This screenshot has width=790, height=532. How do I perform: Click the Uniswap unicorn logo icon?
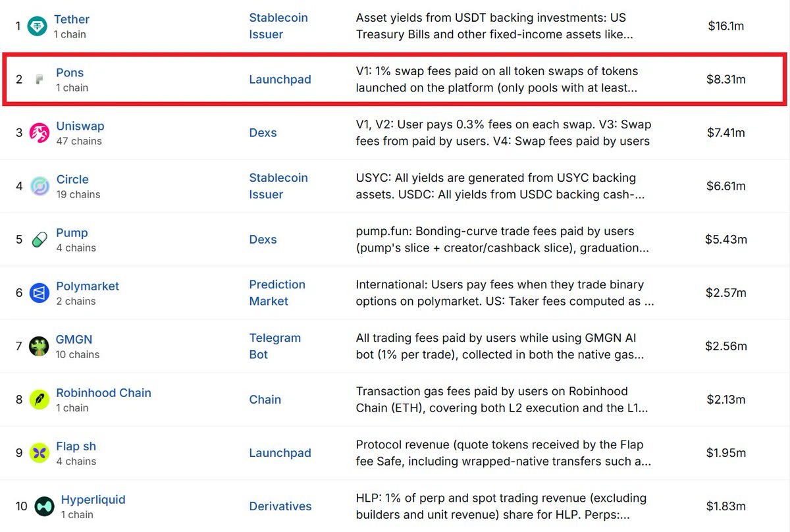[39, 133]
